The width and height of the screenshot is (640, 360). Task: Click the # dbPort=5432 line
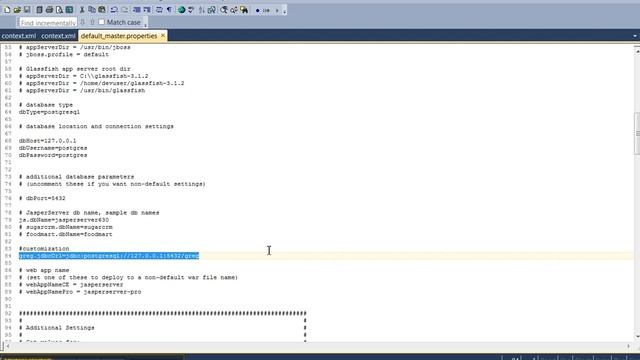click(42, 198)
